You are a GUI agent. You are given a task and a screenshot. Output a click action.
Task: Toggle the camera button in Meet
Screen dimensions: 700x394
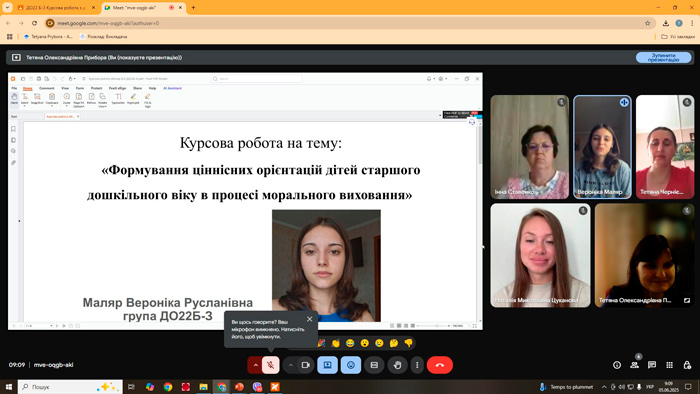point(305,365)
